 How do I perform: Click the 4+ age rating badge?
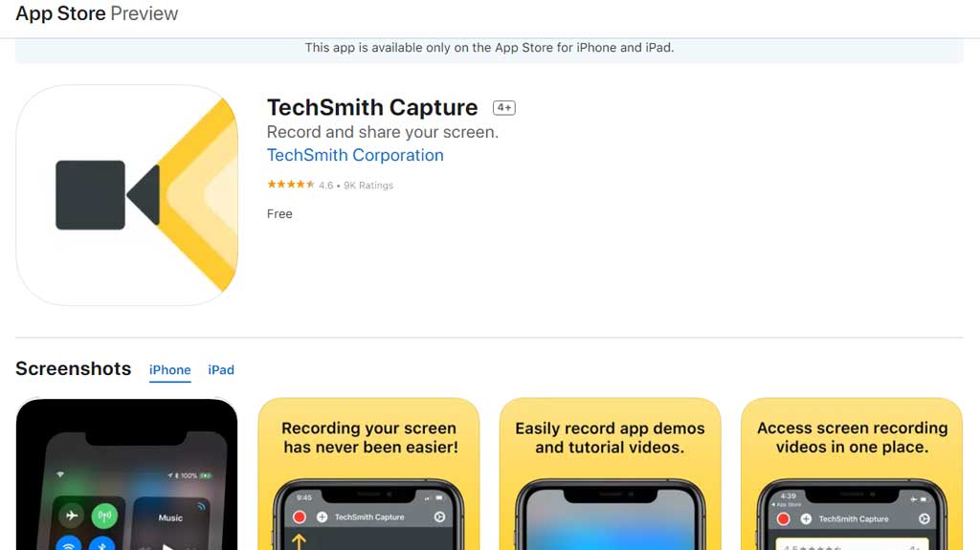[503, 107]
